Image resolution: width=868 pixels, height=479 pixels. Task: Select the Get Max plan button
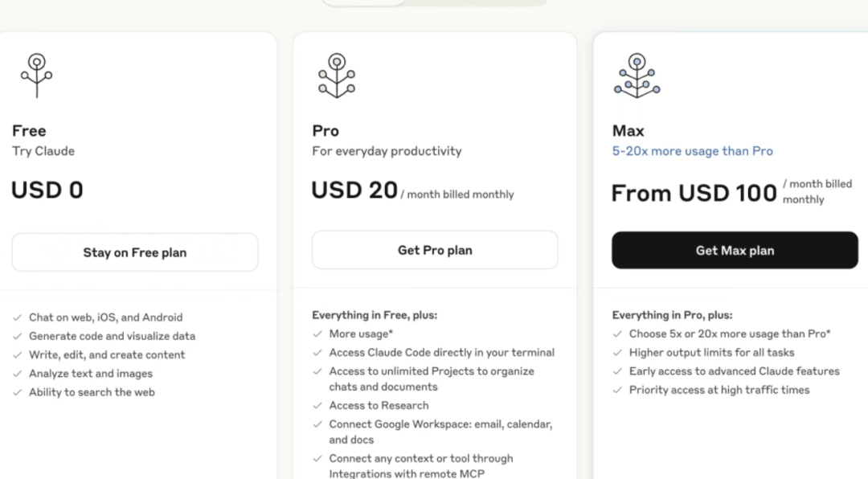click(x=735, y=250)
